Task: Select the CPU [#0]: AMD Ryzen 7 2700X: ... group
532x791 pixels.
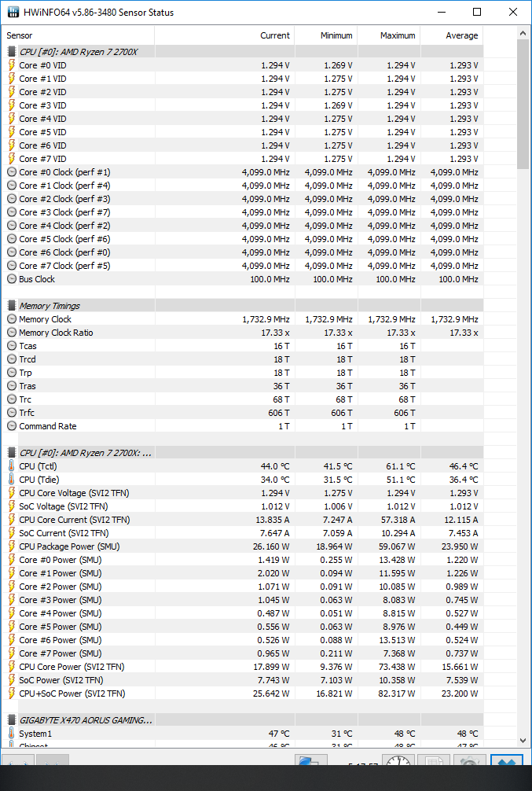Action: pos(85,452)
